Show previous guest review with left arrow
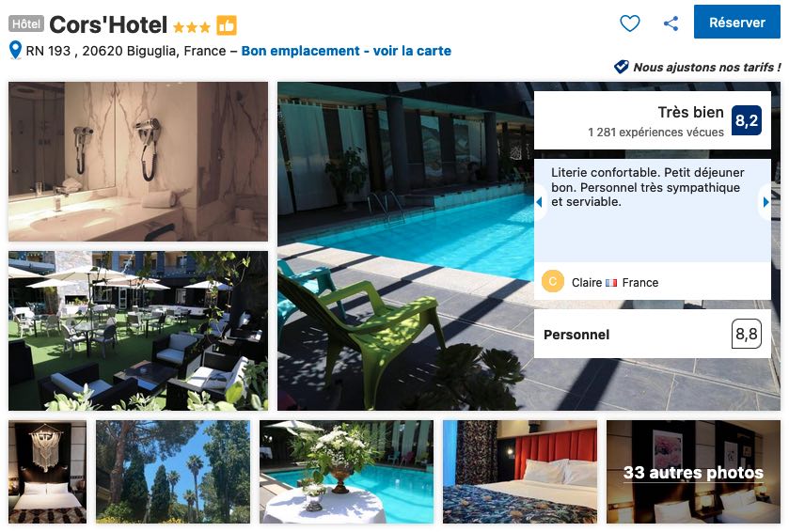The width and height of the screenshot is (789, 532). coord(540,202)
